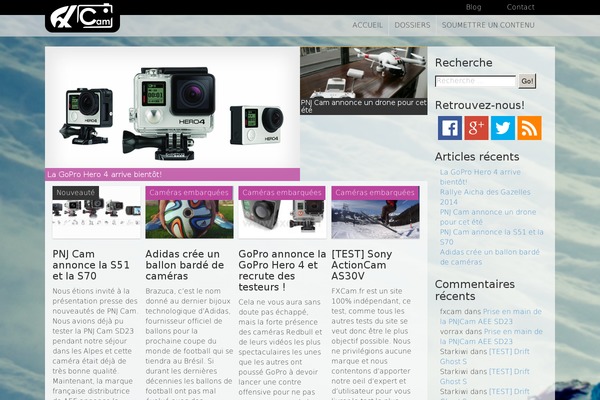Open the Contact link in top bar

coord(520,7)
